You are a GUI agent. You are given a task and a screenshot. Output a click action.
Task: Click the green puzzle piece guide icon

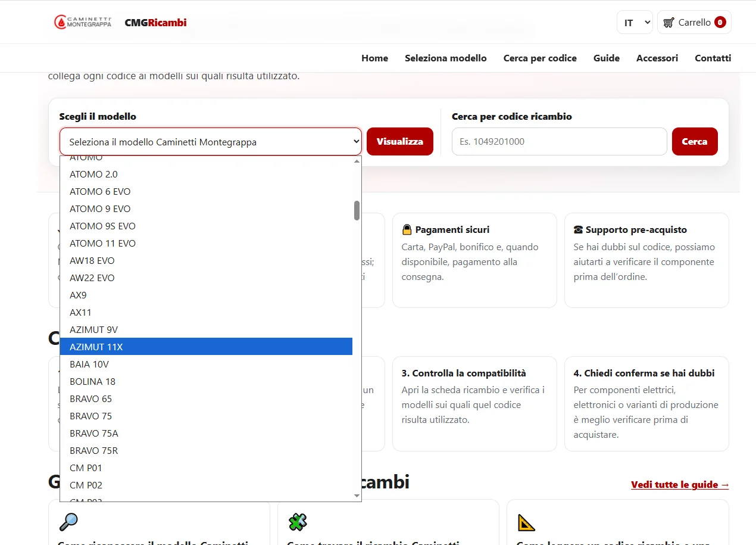click(x=298, y=522)
